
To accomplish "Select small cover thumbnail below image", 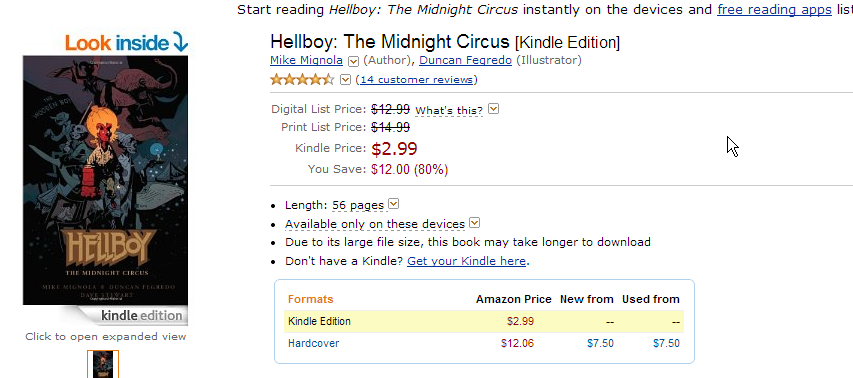I will [103, 364].
